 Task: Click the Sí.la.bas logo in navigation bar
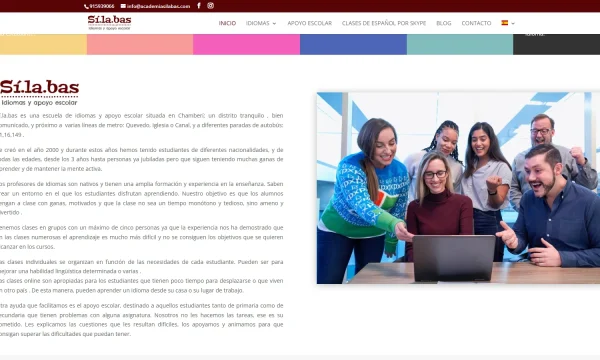click(109, 23)
